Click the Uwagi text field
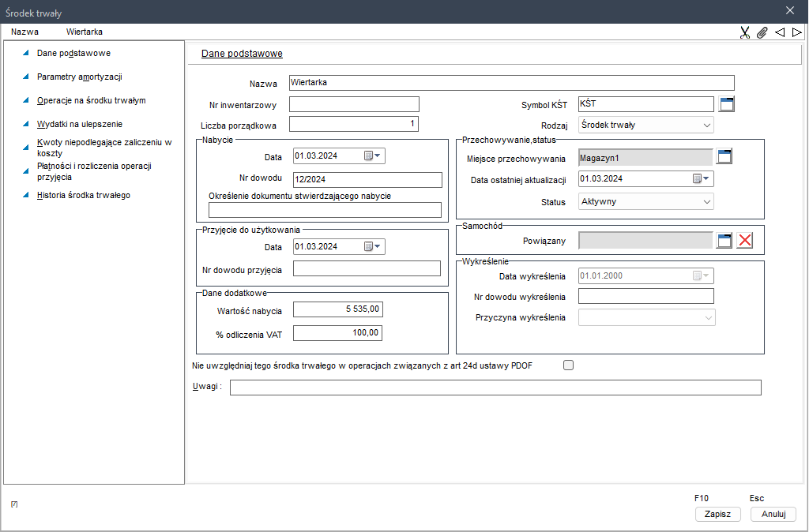 pos(495,388)
